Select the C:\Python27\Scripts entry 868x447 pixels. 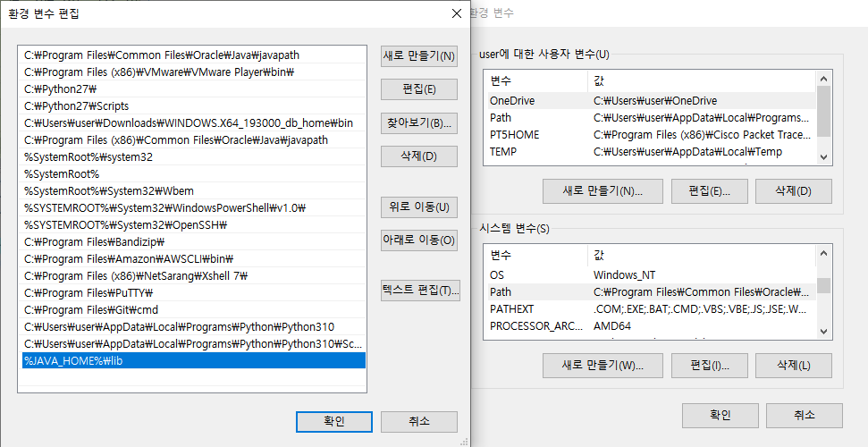194,105
